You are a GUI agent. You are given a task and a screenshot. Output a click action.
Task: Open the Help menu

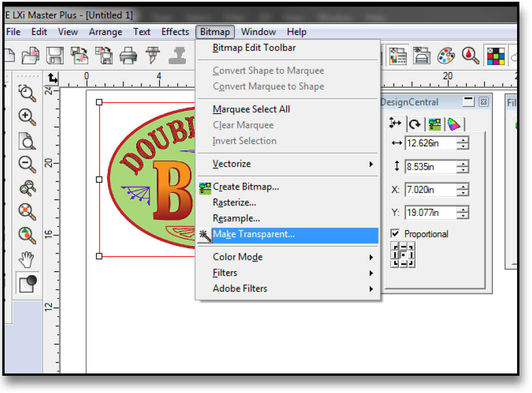point(297,32)
